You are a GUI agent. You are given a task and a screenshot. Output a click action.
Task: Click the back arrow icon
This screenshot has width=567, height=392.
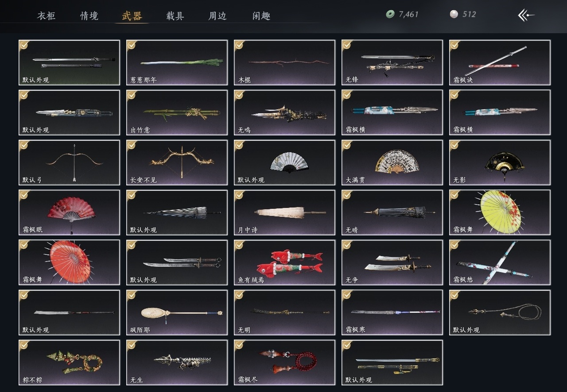(526, 15)
